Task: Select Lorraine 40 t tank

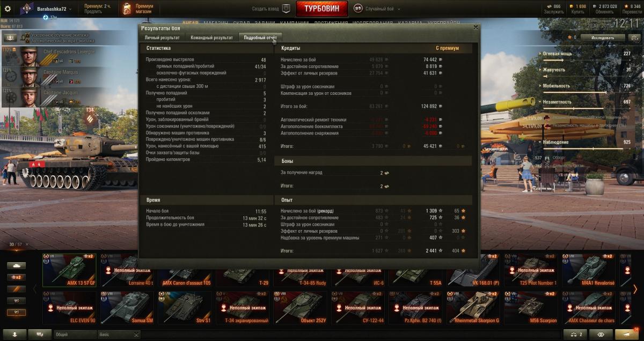Action: (x=127, y=270)
